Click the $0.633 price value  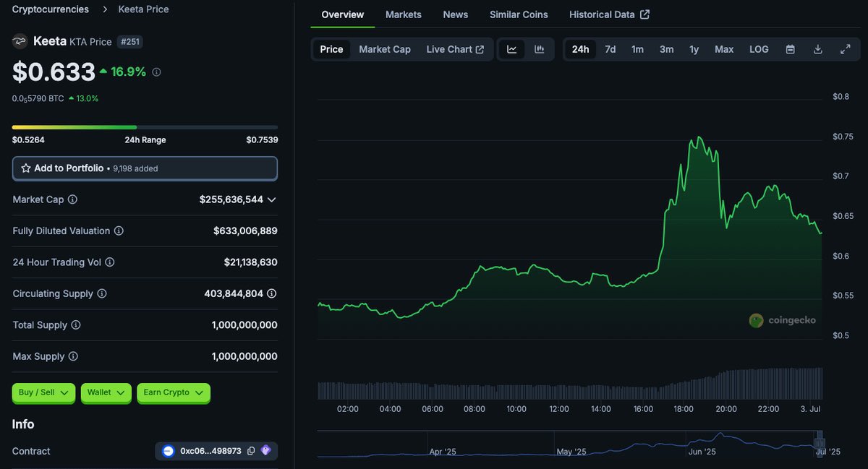point(54,72)
